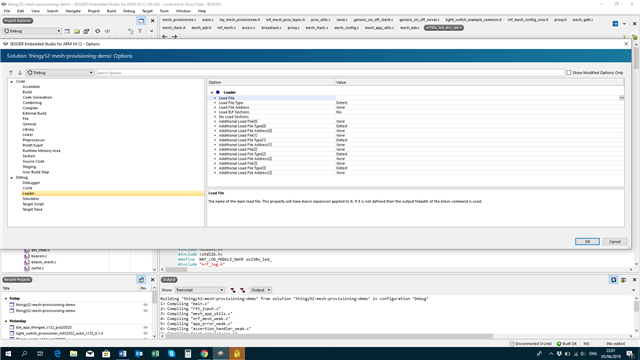
Task: Click the yellow folder icon in Project Explorer toolbar
Action: [x=77, y=31]
